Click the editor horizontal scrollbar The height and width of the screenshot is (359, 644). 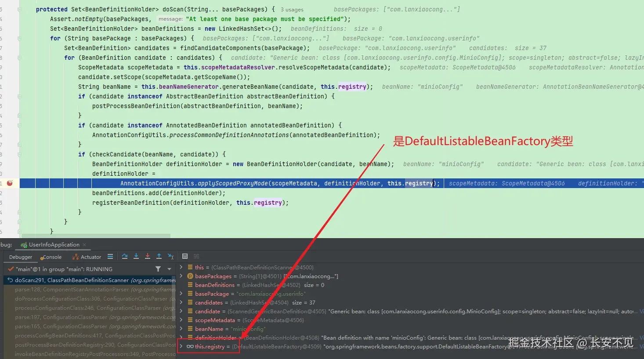pos(96,236)
